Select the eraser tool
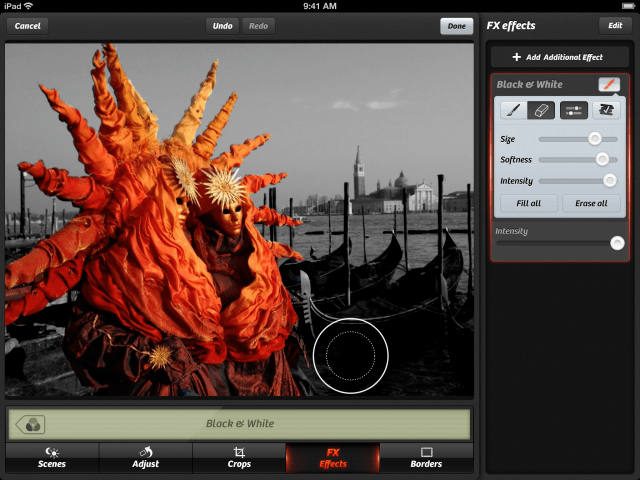 pos(541,111)
